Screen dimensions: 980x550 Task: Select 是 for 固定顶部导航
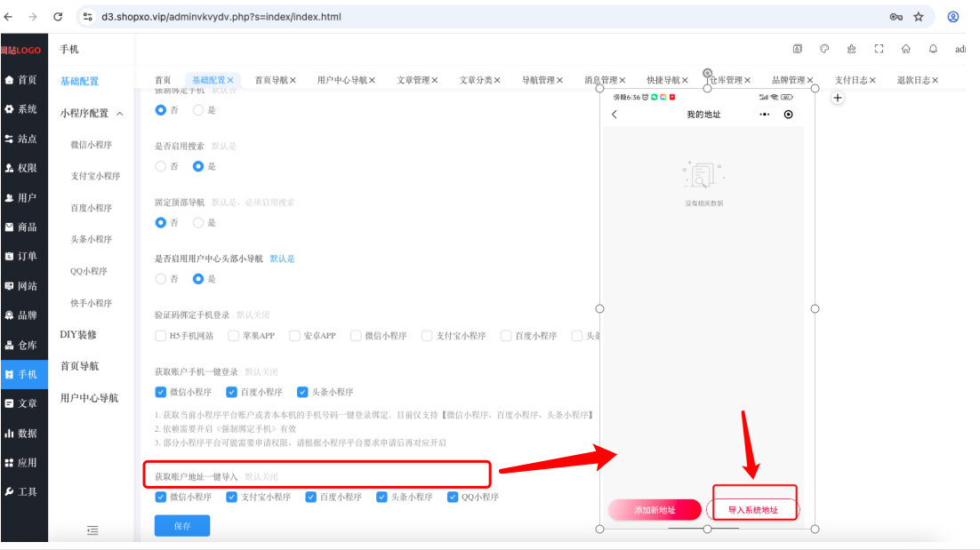click(x=198, y=222)
